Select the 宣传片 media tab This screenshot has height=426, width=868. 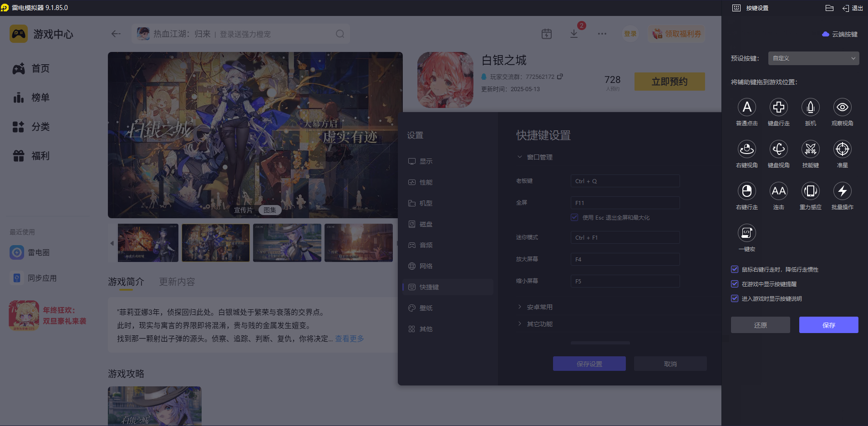coord(243,210)
